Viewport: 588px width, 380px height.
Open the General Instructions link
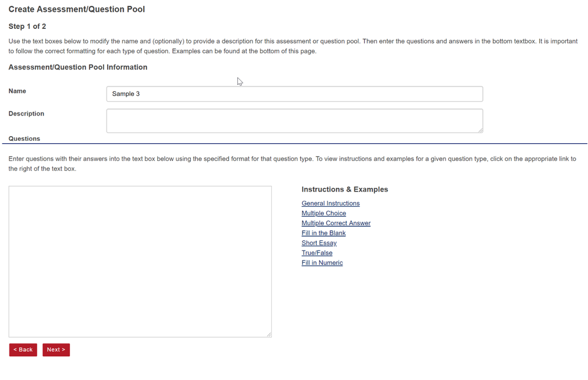[x=330, y=203]
